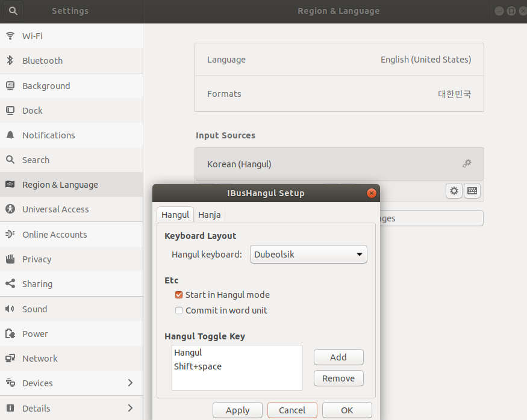Cancel the IBusHangul Setup dialog
The height and width of the screenshot is (420, 527).
coord(292,410)
